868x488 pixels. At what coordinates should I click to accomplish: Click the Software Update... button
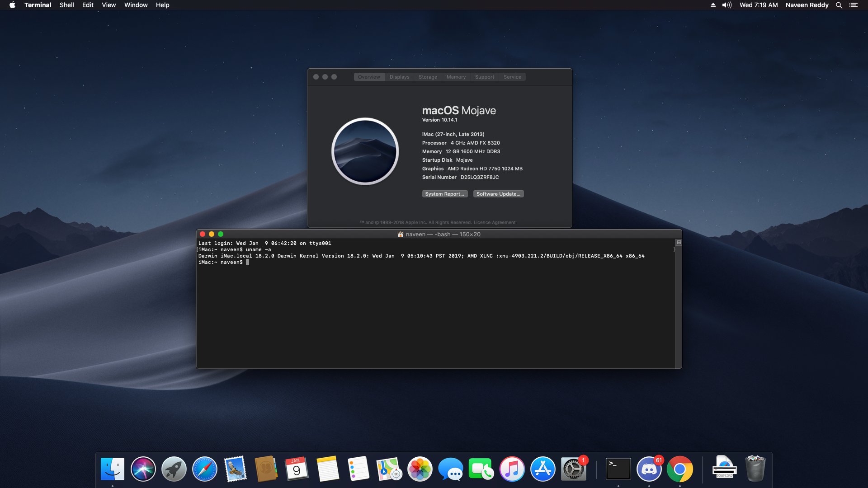click(498, 194)
